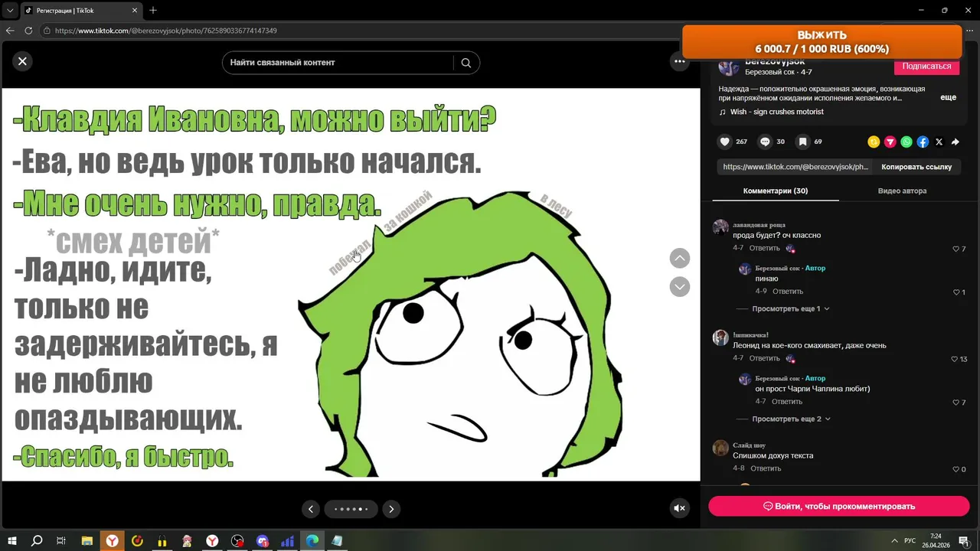Screen dimensions: 980x551
Task: Switch to Комментарии (30) tab
Action: tap(775, 191)
